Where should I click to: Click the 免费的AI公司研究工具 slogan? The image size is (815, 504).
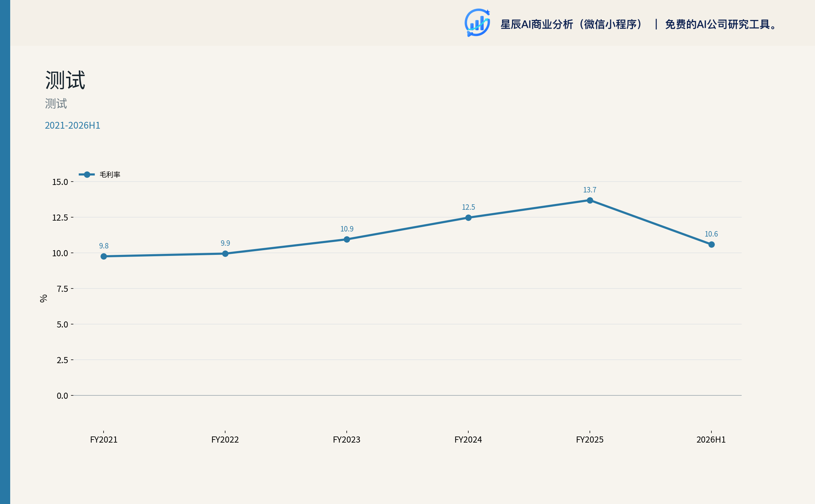coord(721,24)
